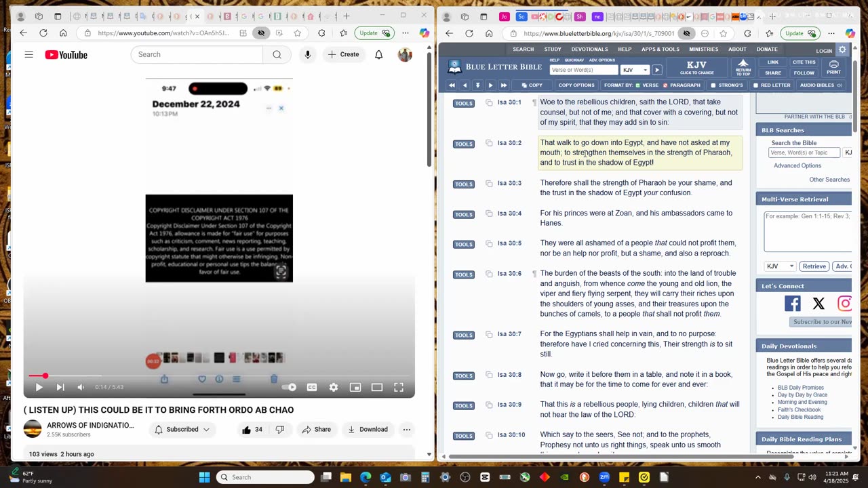Enter fullscreen video mode
The height and width of the screenshot is (488, 868).
[399, 387]
